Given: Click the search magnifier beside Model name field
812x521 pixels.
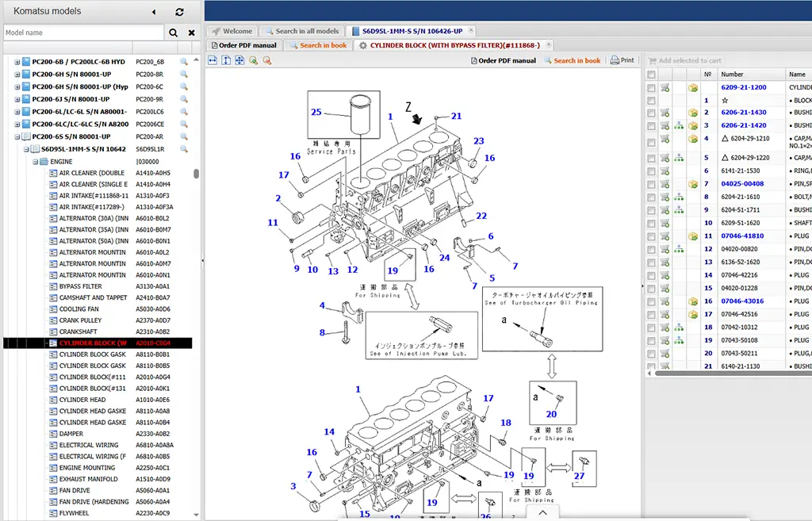Looking at the screenshot, I should point(174,33).
